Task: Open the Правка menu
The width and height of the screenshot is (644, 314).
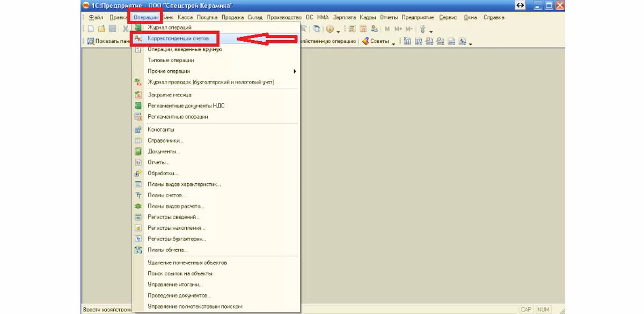Action: pyautogui.click(x=119, y=17)
